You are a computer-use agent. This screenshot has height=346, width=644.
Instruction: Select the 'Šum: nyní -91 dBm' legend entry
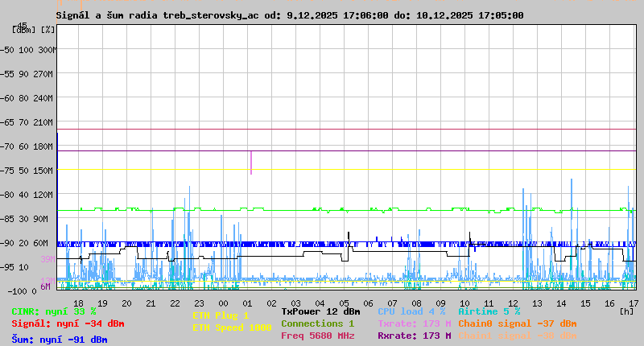pyautogui.click(x=60, y=340)
